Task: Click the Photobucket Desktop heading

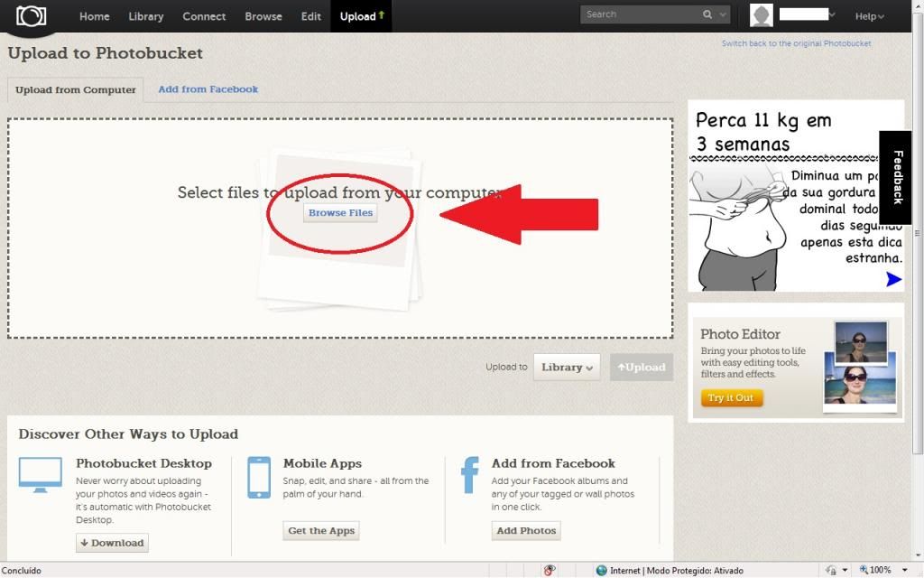Action: [x=143, y=463]
